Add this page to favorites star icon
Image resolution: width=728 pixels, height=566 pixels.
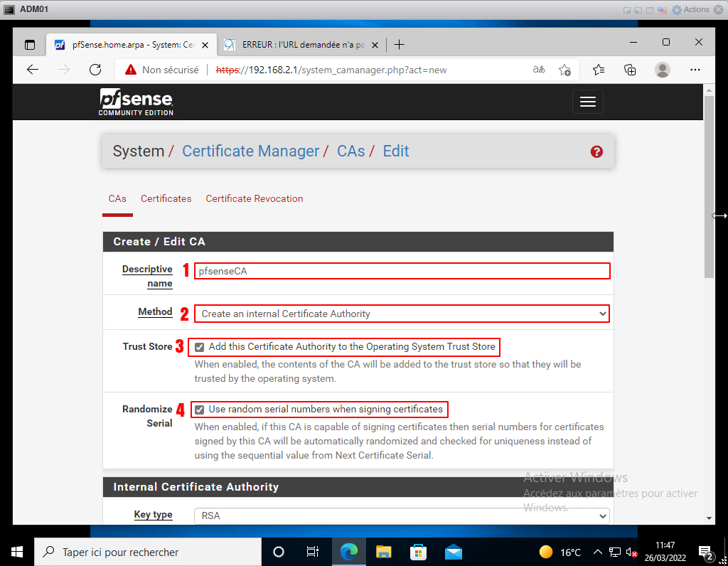coord(564,70)
